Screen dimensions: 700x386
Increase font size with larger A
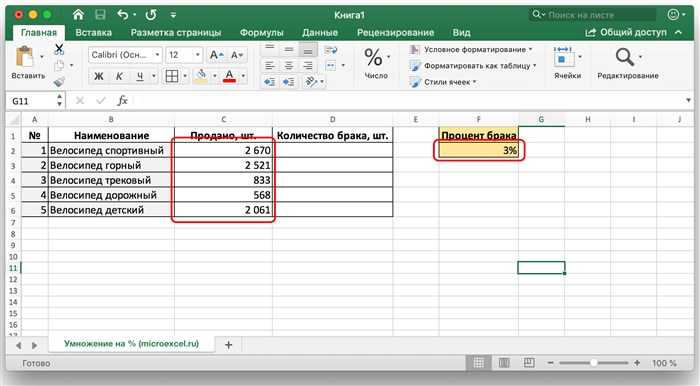[x=216, y=55]
